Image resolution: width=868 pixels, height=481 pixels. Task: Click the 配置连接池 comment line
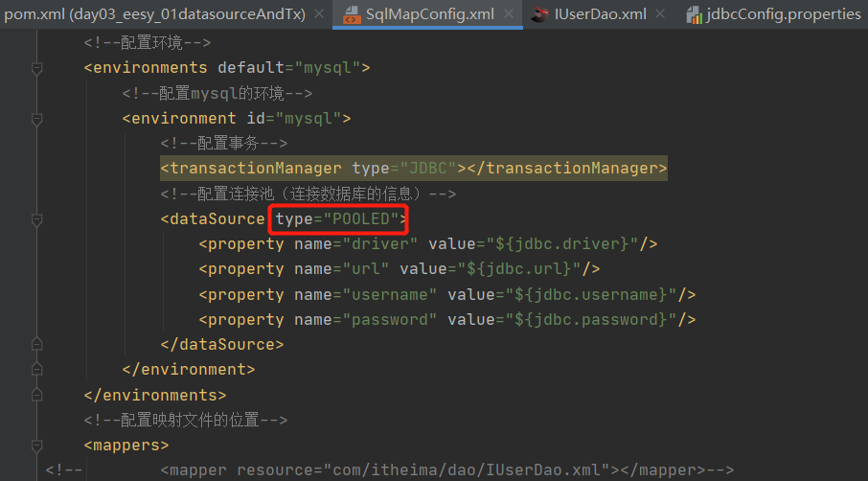click(308, 194)
